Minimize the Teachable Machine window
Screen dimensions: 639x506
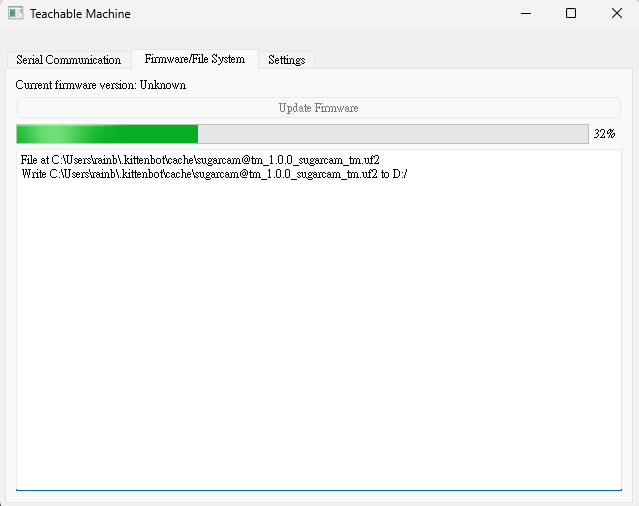click(x=526, y=13)
